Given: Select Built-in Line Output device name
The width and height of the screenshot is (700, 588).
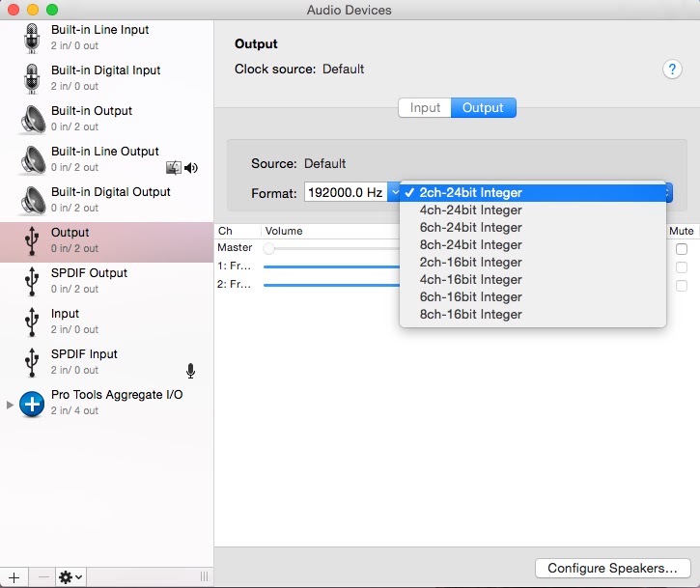Looking at the screenshot, I should (105, 152).
